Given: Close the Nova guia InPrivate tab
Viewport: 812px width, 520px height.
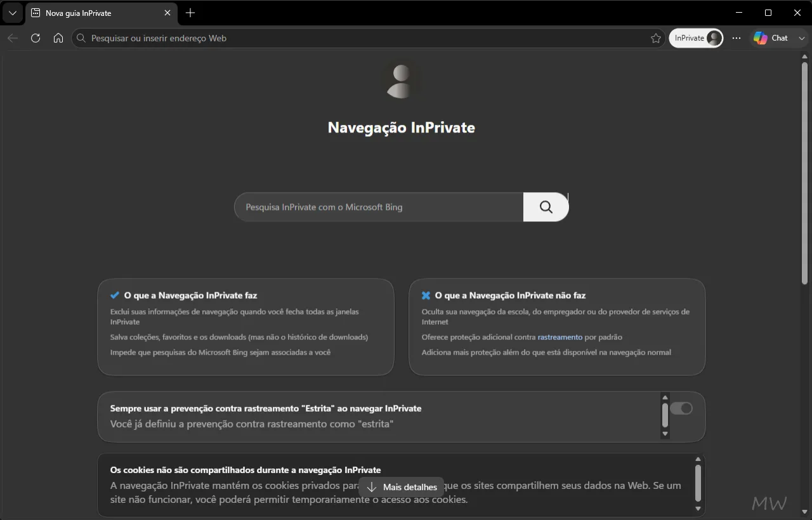Looking at the screenshot, I should point(167,13).
